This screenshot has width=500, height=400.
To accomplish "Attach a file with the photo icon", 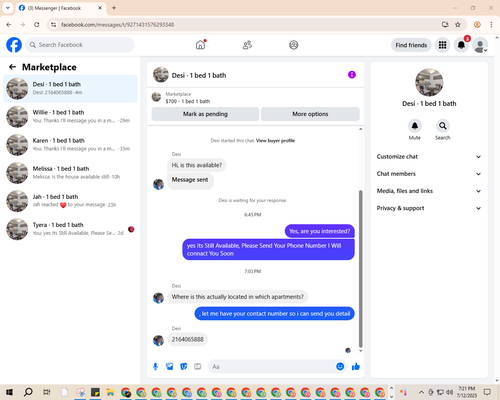I will 170,367.
